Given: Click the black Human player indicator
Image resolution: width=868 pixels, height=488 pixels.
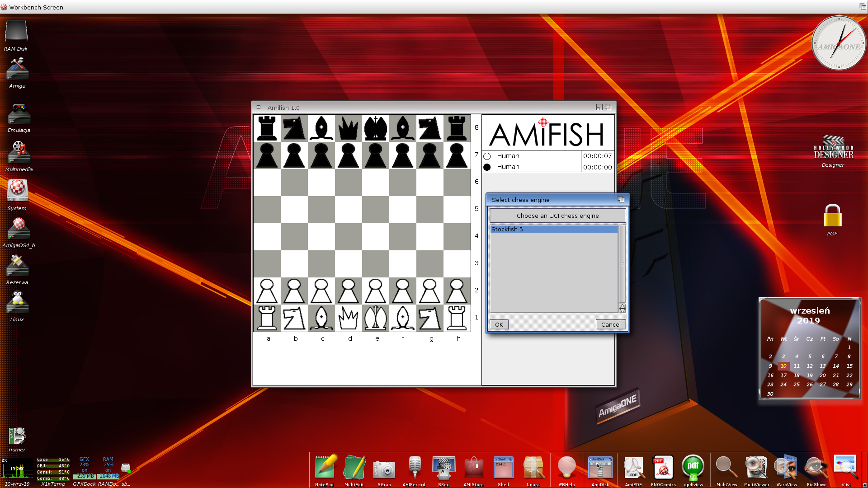Looking at the screenshot, I should coord(487,167).
